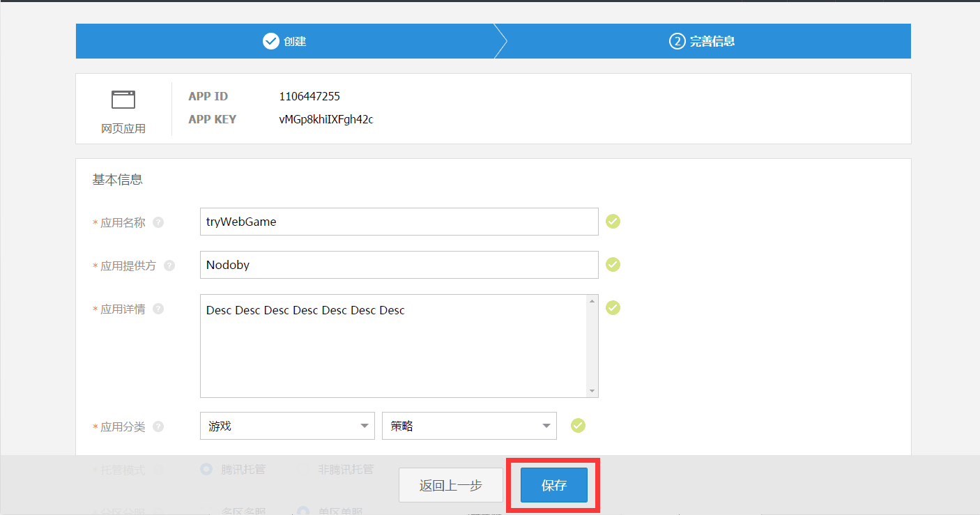Click the 返回上一步 button
This screenshot has height=515, width=980.
[450, 486]
